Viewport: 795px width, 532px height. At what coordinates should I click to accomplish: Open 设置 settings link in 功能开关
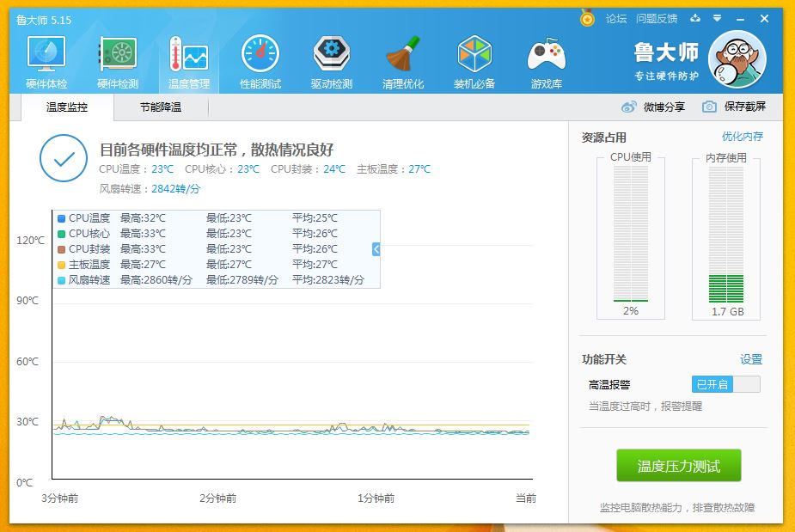[x=751, y=359]
